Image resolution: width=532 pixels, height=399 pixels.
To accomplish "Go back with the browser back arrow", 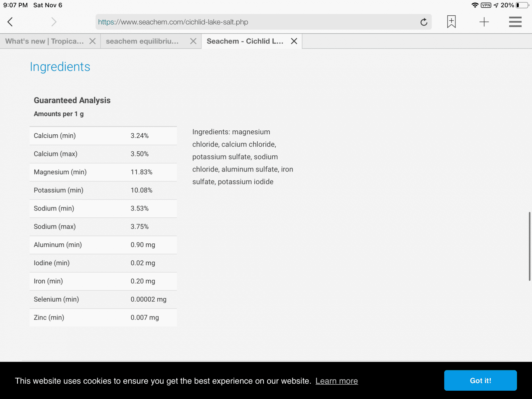I will coord(10,22).
